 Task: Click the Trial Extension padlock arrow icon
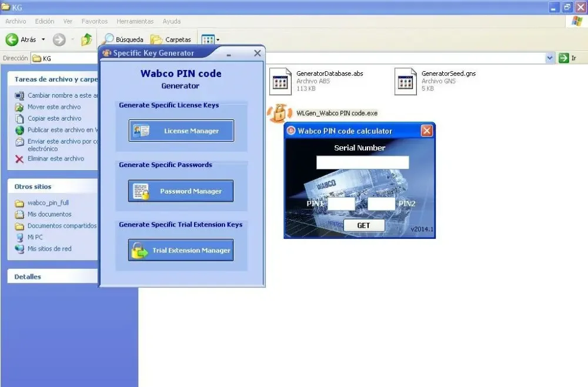139,251
